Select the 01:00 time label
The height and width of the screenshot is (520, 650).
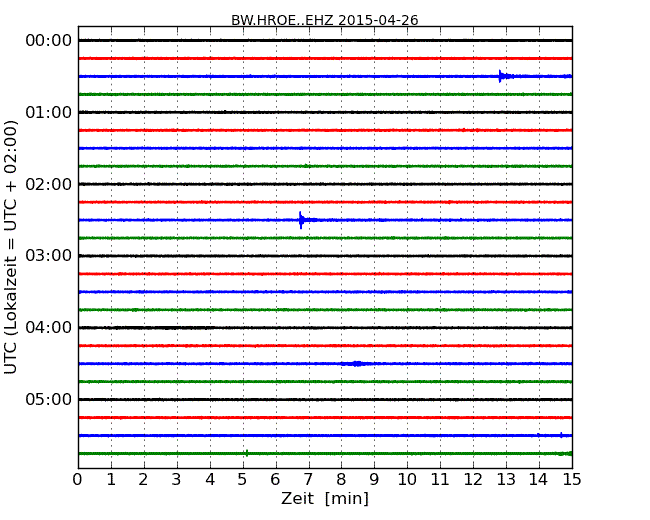[49, 112]
